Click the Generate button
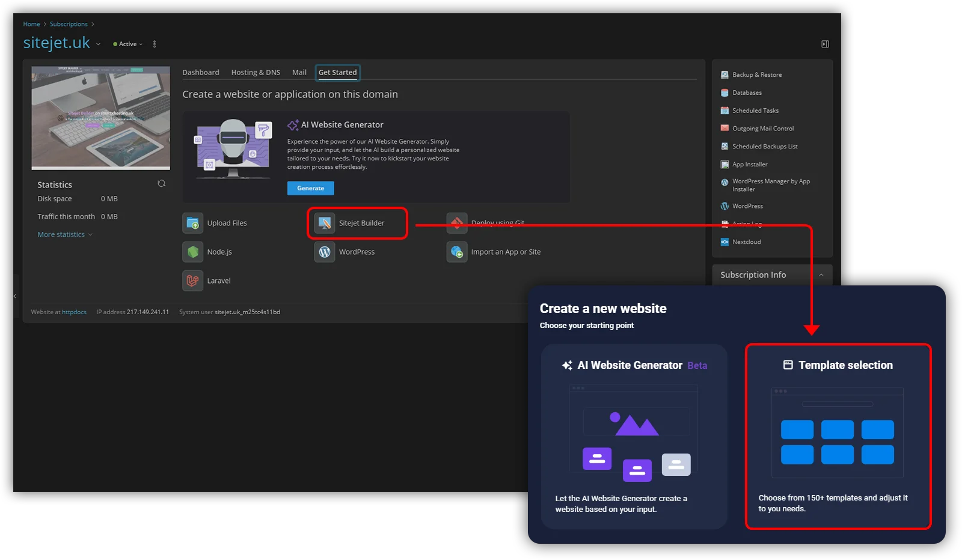The height and width of the screenshot is (560, 962). (310, 189)
